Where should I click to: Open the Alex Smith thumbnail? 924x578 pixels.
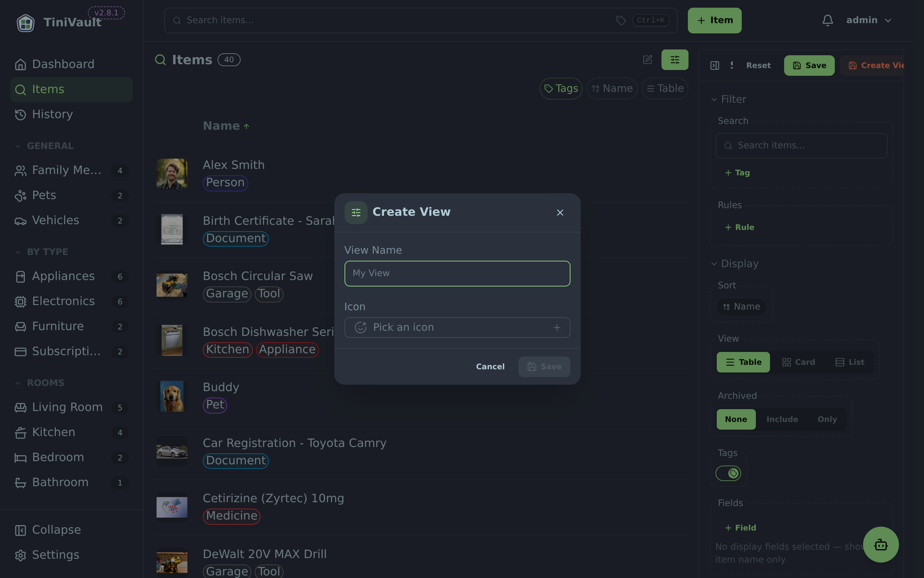point(172,174)
